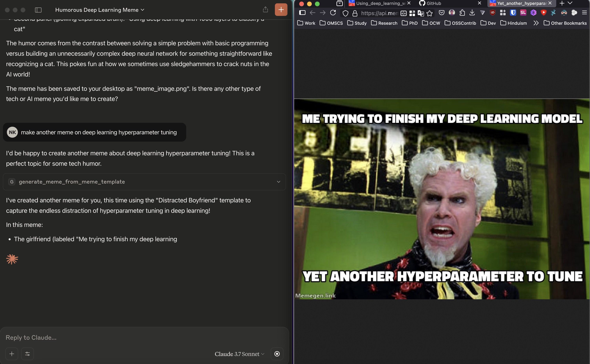The image size is (590, 364).
Task: Click the Firefox reload page icon
Action: click(333, 13)
